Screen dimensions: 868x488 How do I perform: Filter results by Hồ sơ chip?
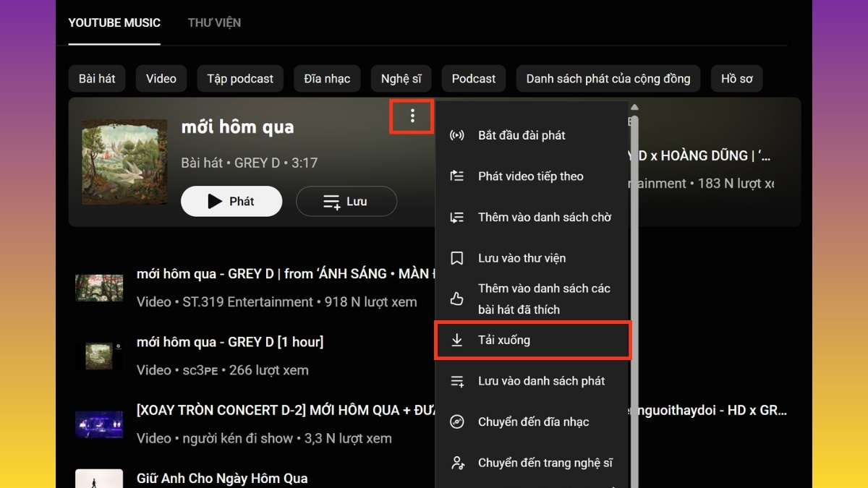[x=736, y=79]
